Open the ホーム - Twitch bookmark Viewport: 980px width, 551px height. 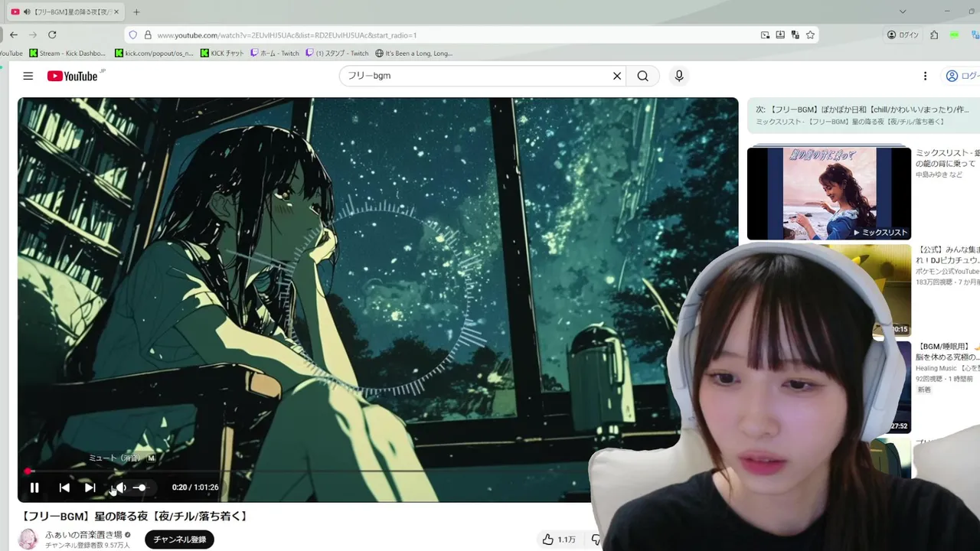[x=275, y=54]
